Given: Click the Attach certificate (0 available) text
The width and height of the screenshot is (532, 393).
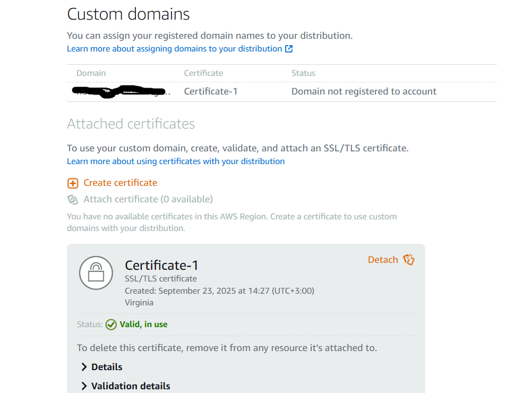Looking at the screenshot, I should click(148, 199).
